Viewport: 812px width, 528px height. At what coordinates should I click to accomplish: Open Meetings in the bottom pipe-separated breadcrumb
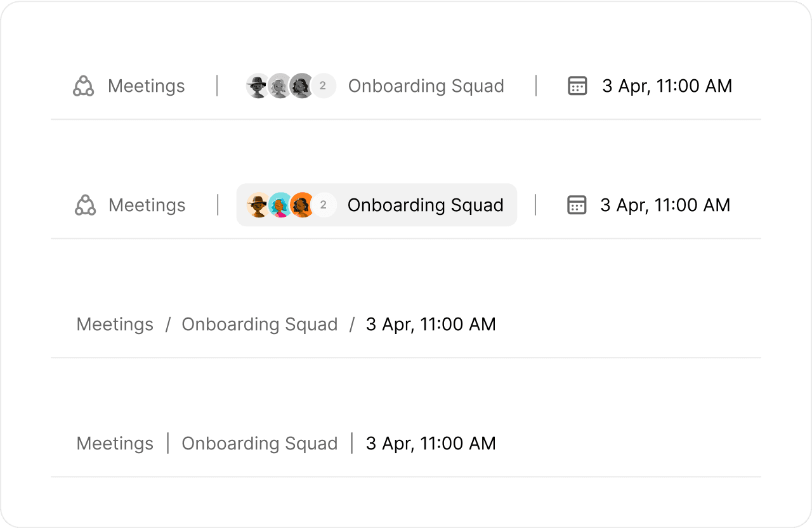pos(115,444)
